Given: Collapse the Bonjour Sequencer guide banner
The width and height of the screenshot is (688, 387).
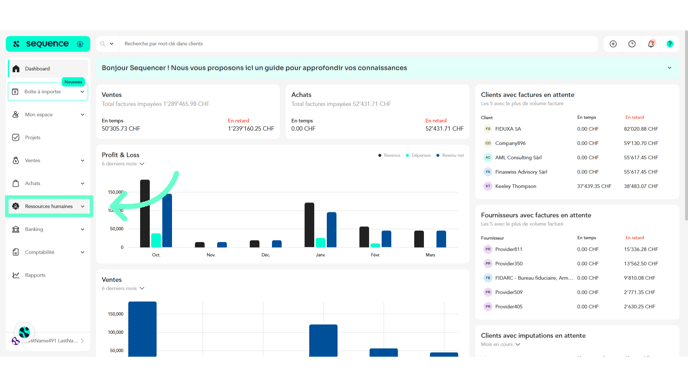Looking at the screenshot, I should pyautogui.click(x=670, y=68).
